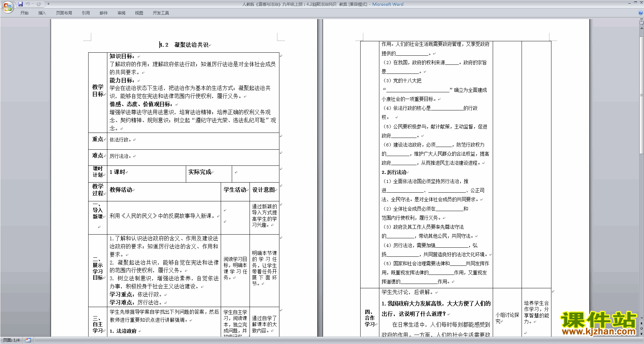Click the title 凝聚法治共识
Viewport: 644px width, 344px height.
[191, 45]
